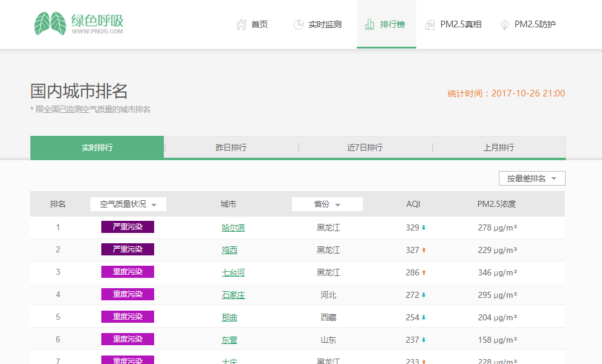Expand the 省份 filter dropdown
This screenshot has width=602, height=364.
point(327,204)
